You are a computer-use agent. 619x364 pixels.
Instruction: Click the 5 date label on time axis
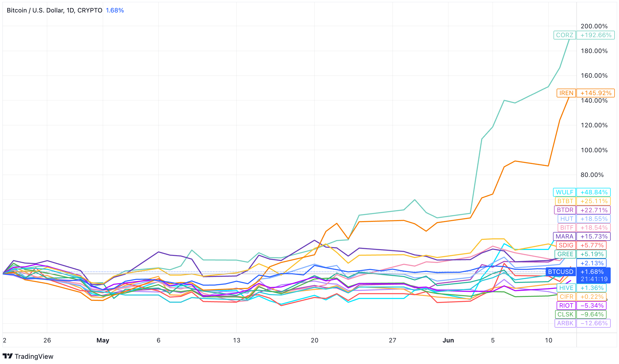pos(493,340)
